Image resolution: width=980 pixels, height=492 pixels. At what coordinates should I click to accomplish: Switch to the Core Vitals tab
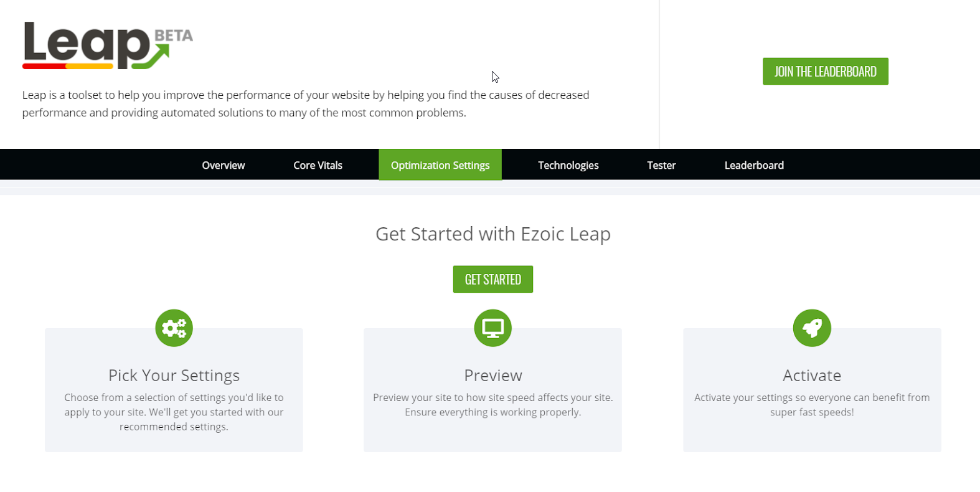click(x=318, y=165)
